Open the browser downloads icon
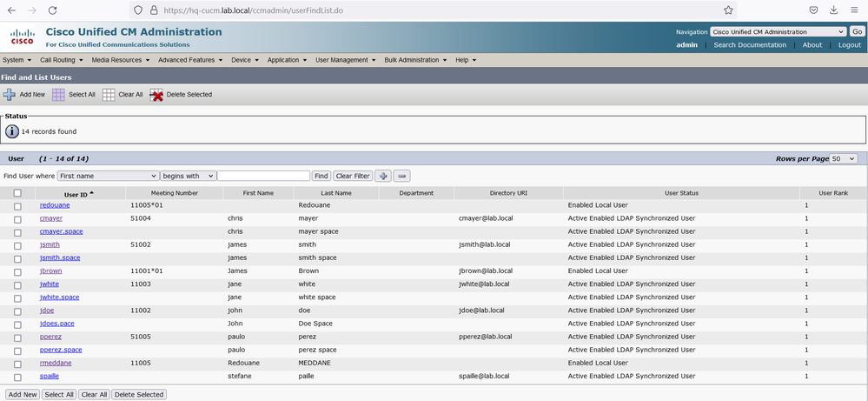The height and width of the screenshot is (401, 868). [x=833, y=10]
